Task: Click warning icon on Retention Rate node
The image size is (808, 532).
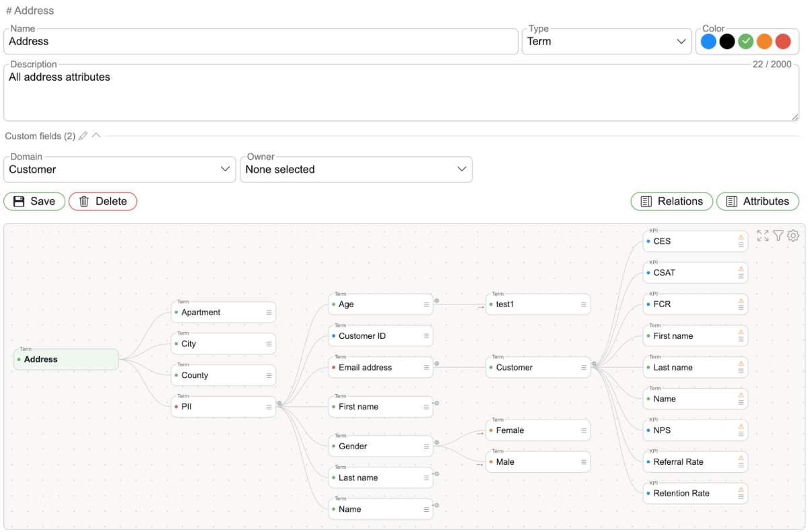Action: (741, 490)
